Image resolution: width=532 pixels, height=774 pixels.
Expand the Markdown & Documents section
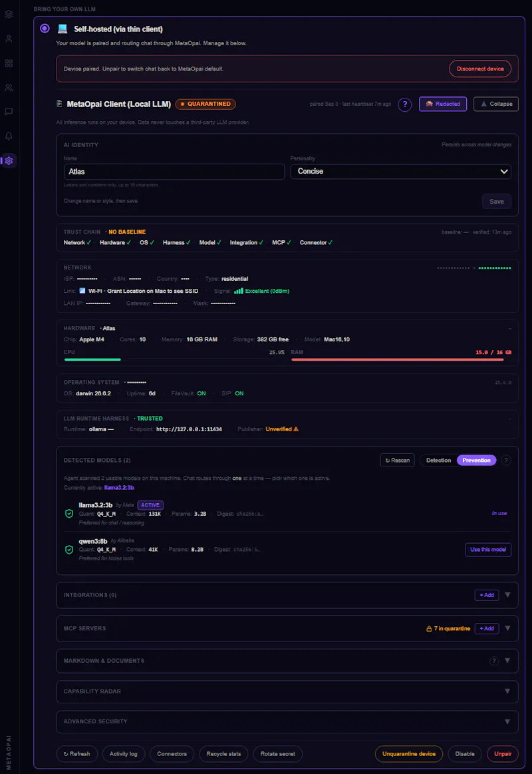(507, 660)
